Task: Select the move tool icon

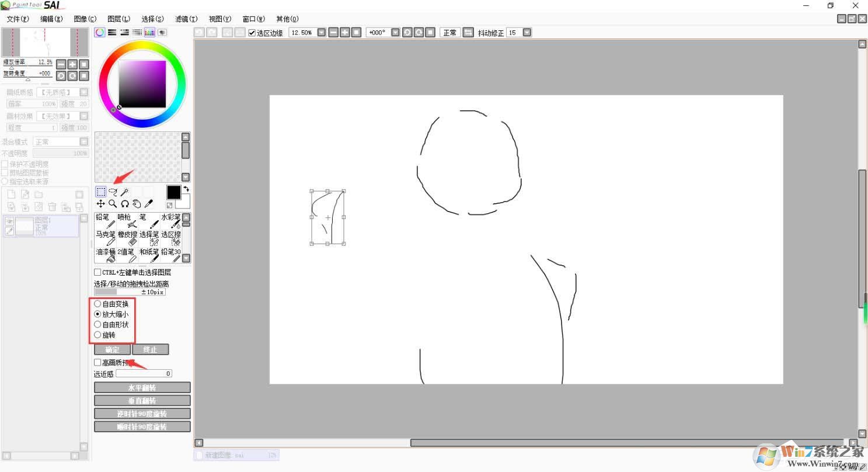Action: pos(101,204)
